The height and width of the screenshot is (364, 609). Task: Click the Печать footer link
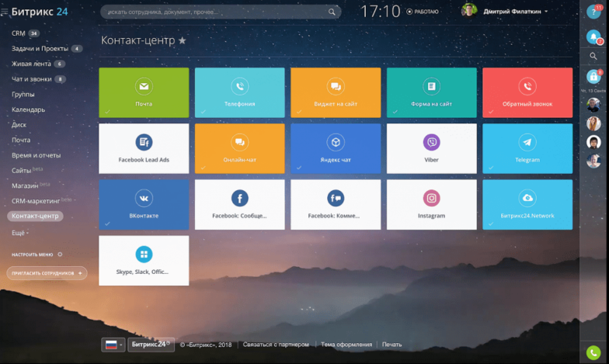(391, 345)
